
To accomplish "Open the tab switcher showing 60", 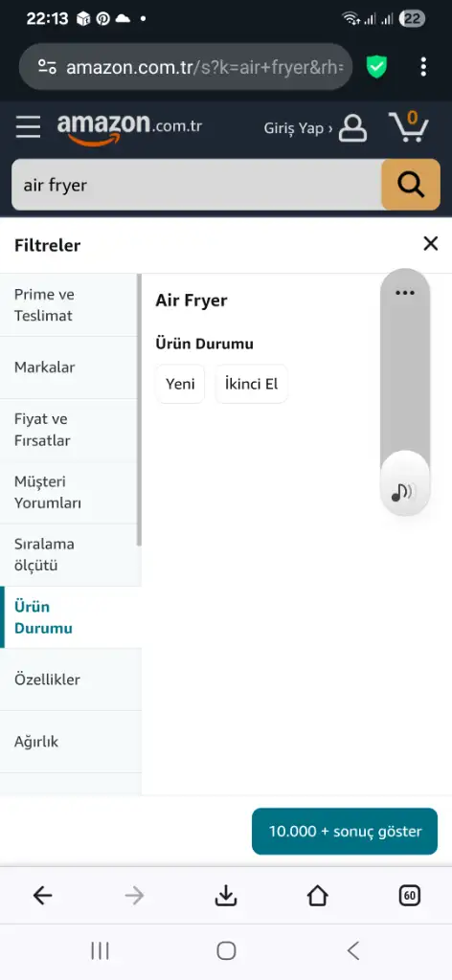I will pos(410,896).
